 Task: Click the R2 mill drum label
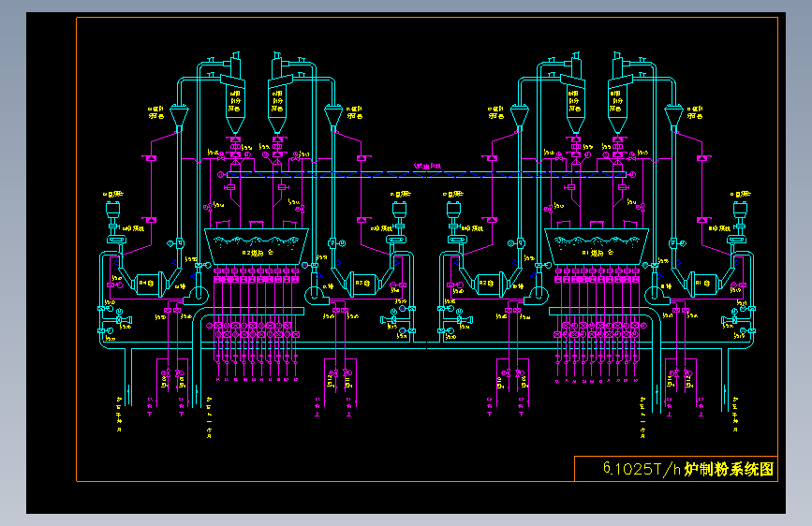[x=486, y=284]
